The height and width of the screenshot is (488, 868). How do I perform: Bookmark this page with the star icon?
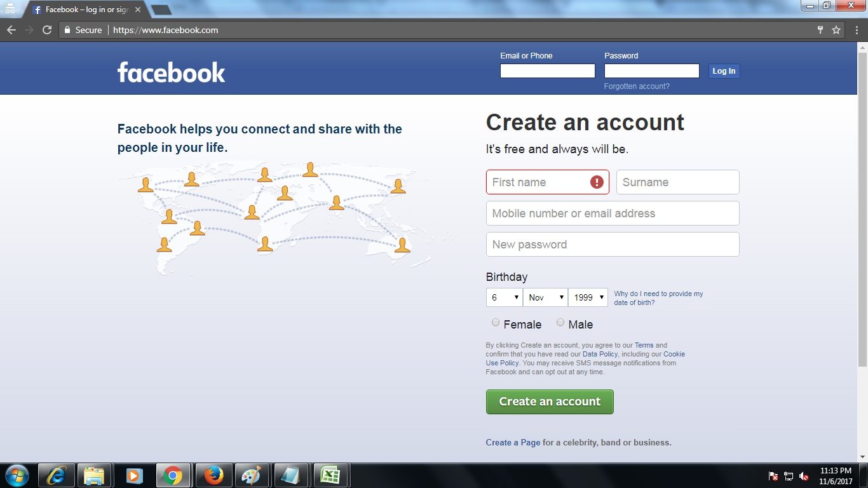[x=836, y=30]
